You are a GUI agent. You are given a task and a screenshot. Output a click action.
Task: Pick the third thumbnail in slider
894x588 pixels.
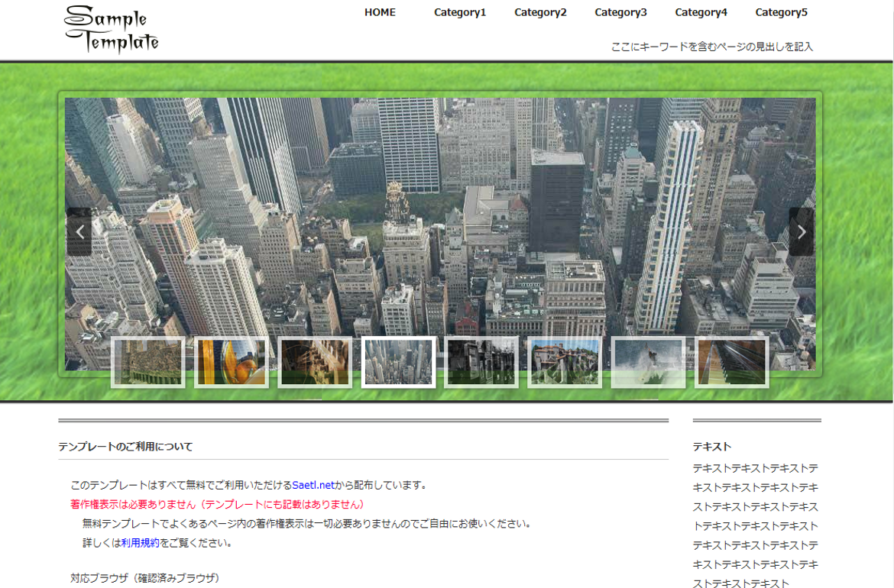(315, 362)
